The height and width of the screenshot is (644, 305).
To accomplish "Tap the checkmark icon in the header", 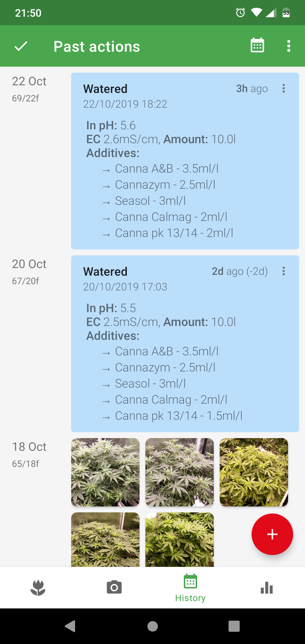I will pos(21,46).
